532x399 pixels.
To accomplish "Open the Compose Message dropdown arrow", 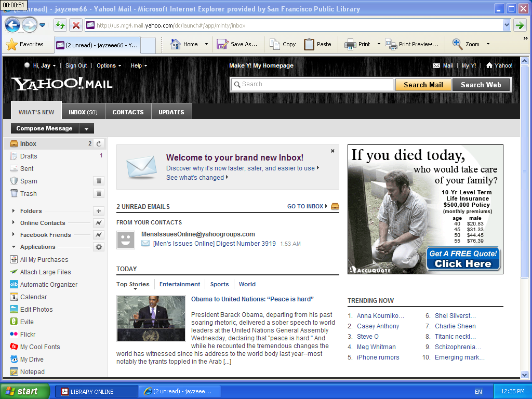I will [87, 129].
